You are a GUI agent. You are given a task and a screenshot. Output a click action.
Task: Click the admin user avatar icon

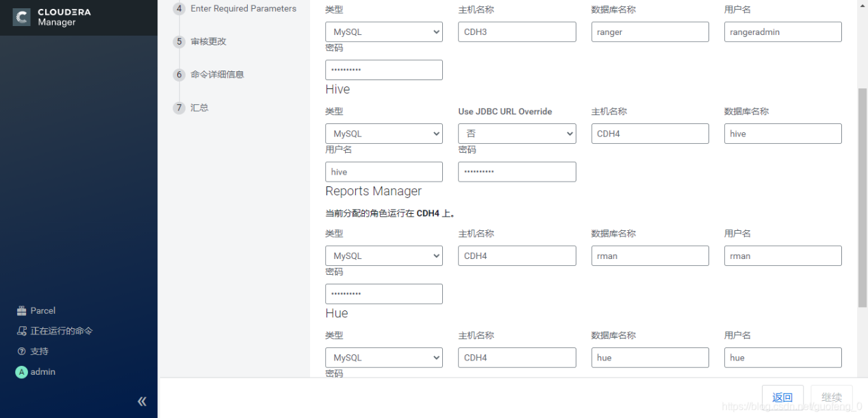click(21, 371)
